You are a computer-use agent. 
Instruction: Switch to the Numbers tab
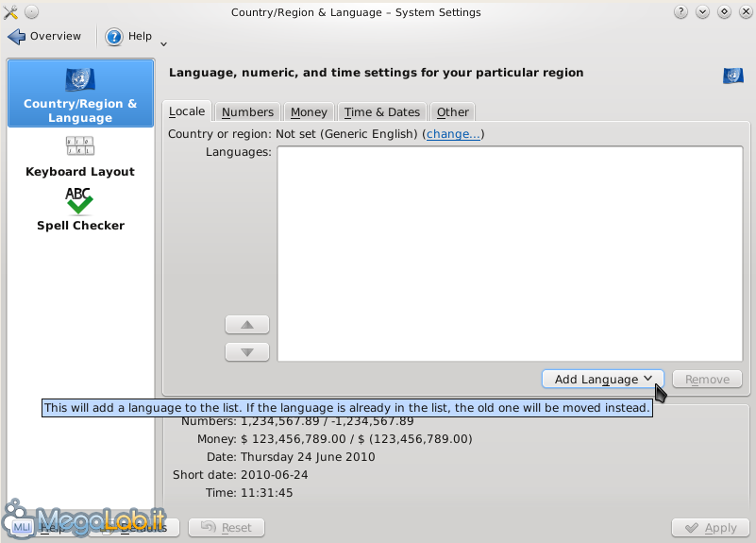247,111
